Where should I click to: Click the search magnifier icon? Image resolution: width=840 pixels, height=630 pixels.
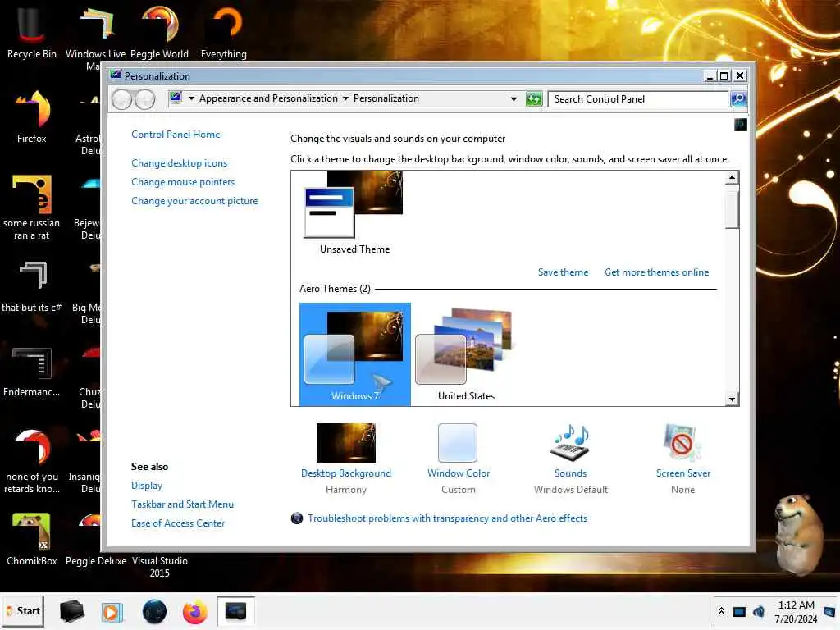click(738, 99)
